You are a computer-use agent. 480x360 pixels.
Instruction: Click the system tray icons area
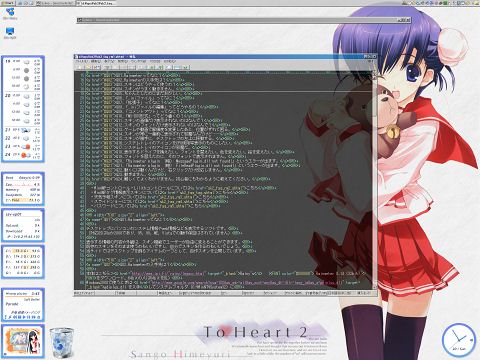(x=440, y=3)
